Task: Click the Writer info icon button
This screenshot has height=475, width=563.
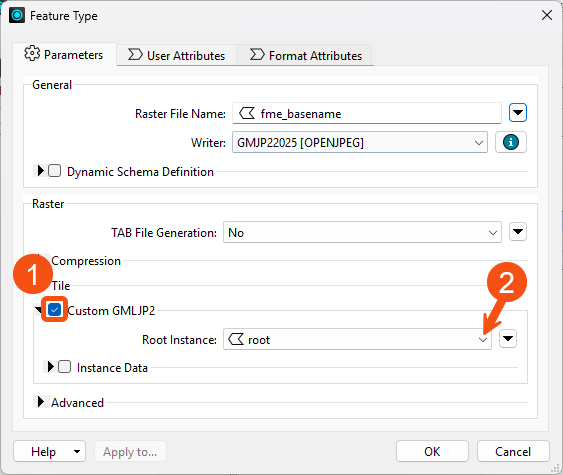Action: click(x=511, y=142)
